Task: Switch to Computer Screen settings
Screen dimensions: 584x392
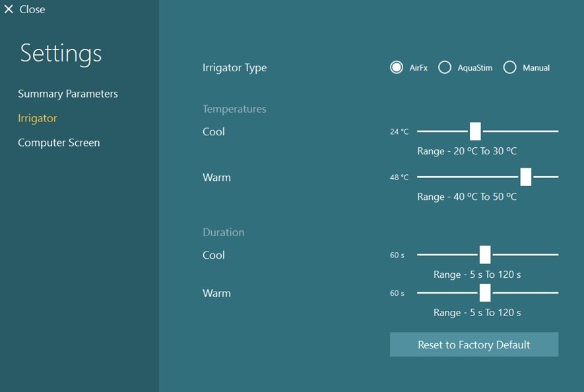Action: [59, 143]
